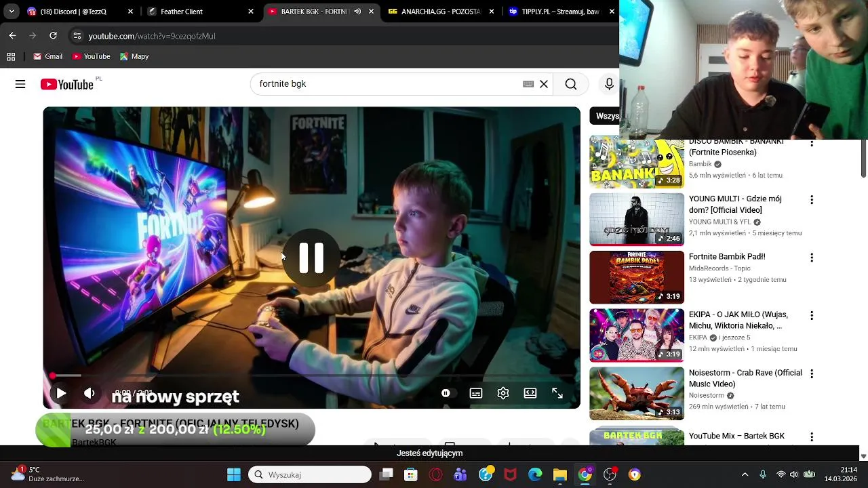Click the taskbar Wyszukaj search box
The width and height of the screenshot is (868, 488).
pyautogui.click(x=310, y=474)
